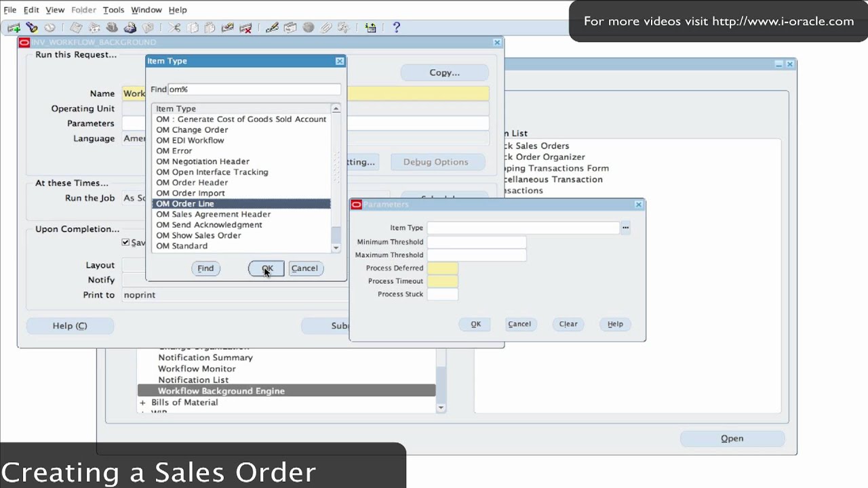Click the Close Form toolbar icon
The height and width of the screenshot is (488, 868).
click(x=148, y=28)
